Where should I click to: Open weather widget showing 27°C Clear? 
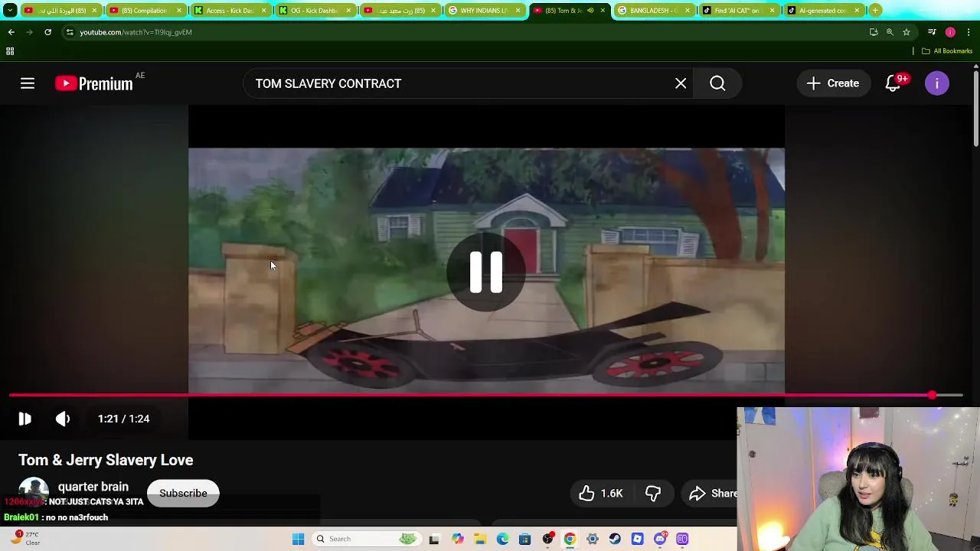pos(23,539)
